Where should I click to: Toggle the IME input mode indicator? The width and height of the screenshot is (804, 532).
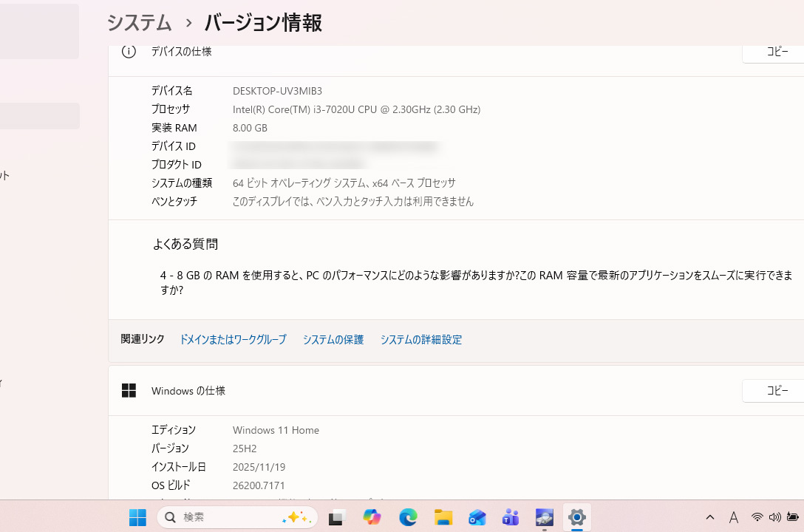[734, 517]
